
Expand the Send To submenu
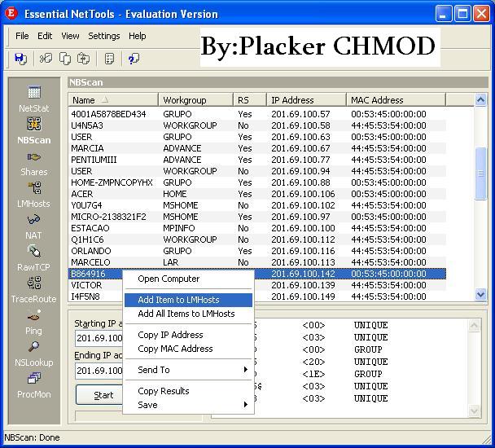point(188,370)
